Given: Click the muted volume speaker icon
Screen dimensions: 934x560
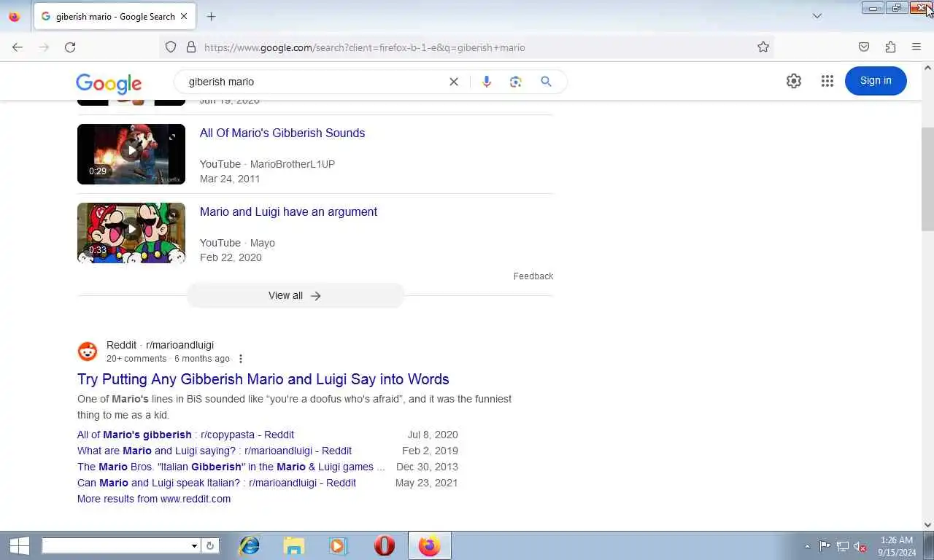Looking at the screenshot, I should tap(860, 546).
